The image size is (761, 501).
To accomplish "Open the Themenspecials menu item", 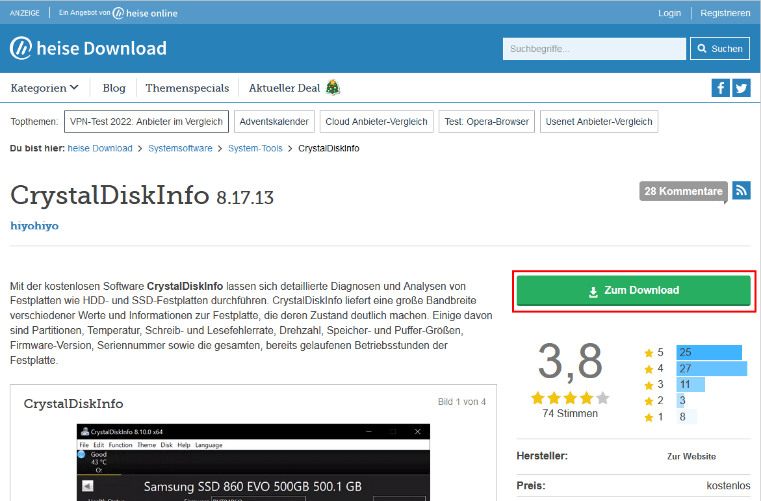I will [x=187, y=88].
